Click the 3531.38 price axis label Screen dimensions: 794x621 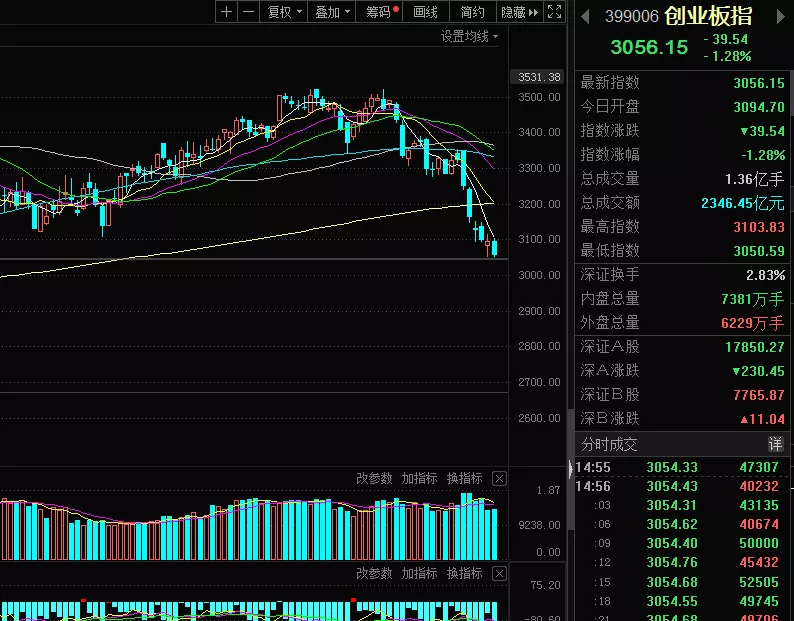539,77
